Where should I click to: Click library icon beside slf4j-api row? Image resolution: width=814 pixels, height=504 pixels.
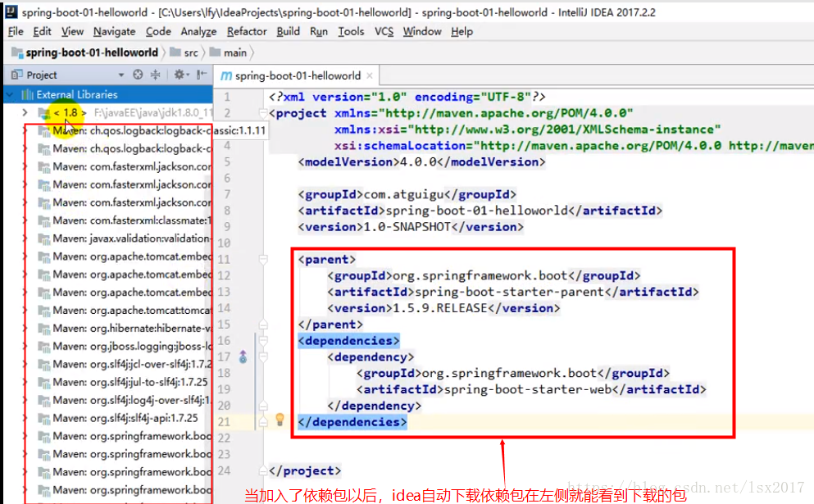[x=44, y=418]
